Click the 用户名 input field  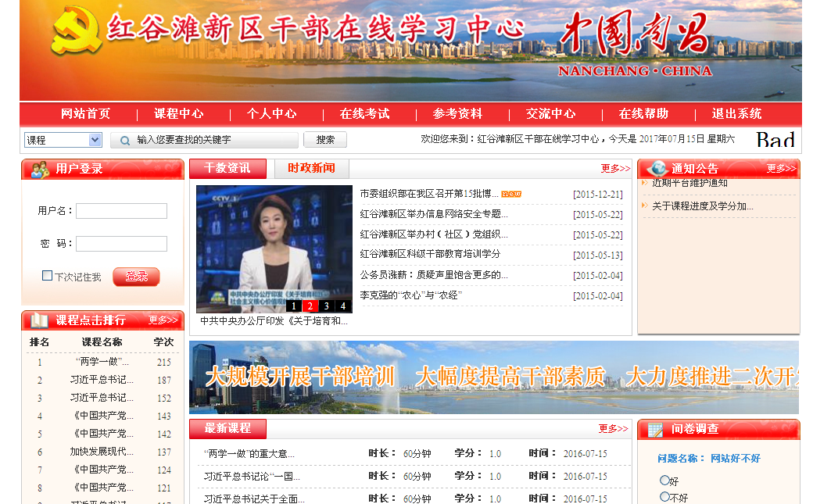(x=121, y=211)
